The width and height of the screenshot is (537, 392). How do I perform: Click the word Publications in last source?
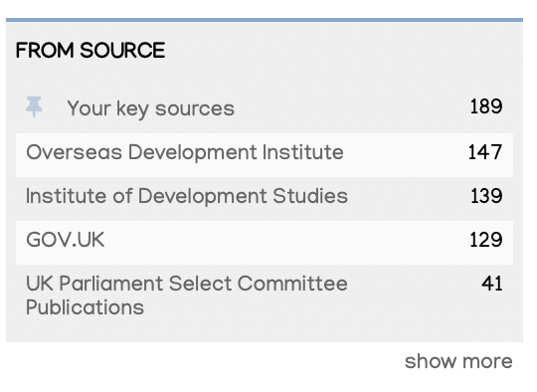85,307
